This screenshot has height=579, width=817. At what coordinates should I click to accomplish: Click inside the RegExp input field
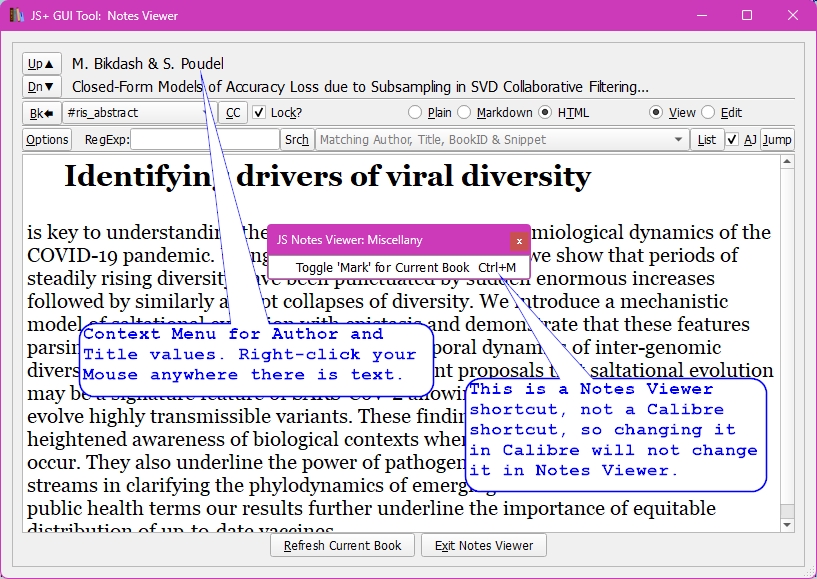click(x=205, y=140)
